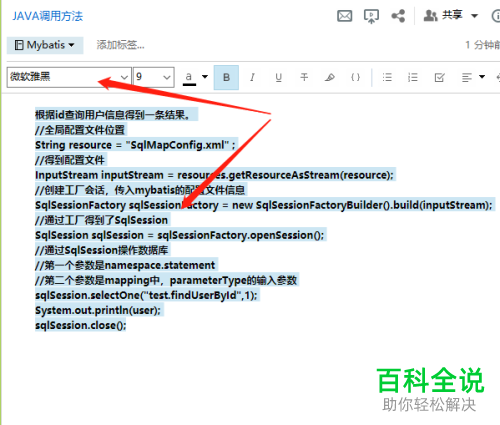Click the line String resource = "SqlMapConfig.xml"
500x425 pixels.
pyautogui.click(x=135, y=145)
